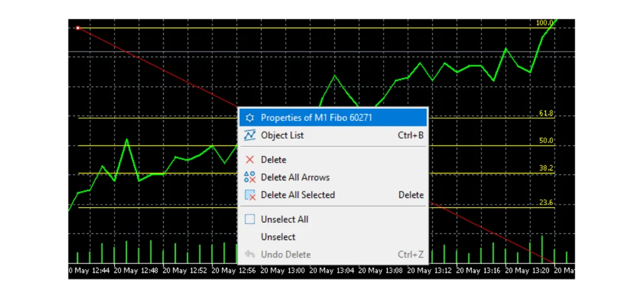Click the solid gray horizontal line below 100.0 level

click(x=314, y=52)
